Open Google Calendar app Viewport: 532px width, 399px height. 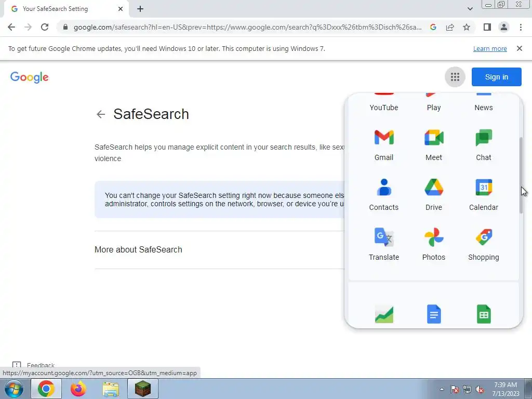(x=484, y=195)
